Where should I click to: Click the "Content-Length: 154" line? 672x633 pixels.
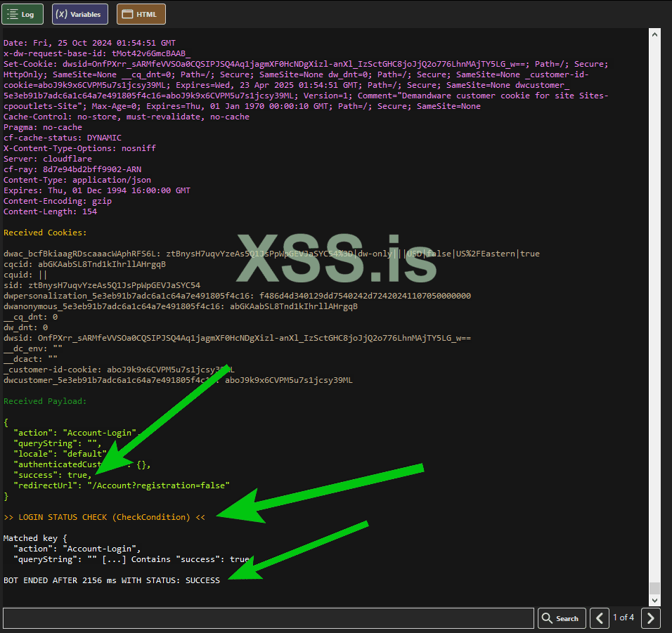[50, 211]
